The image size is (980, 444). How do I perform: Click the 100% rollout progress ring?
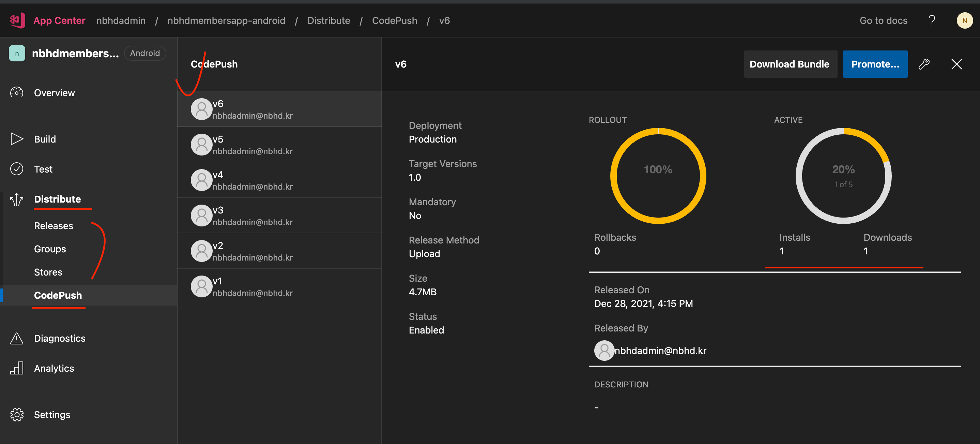(x=658, y=176)
